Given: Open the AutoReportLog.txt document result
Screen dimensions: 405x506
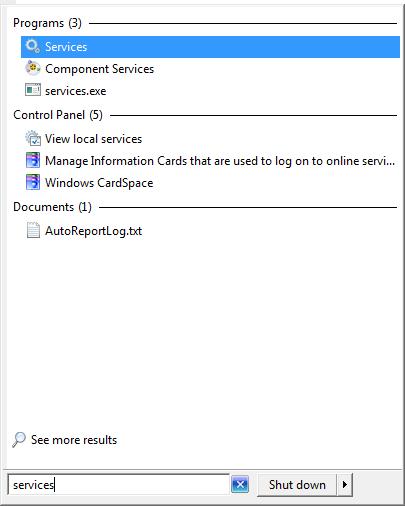Looking at the screenshot, I should click(93, 231).
